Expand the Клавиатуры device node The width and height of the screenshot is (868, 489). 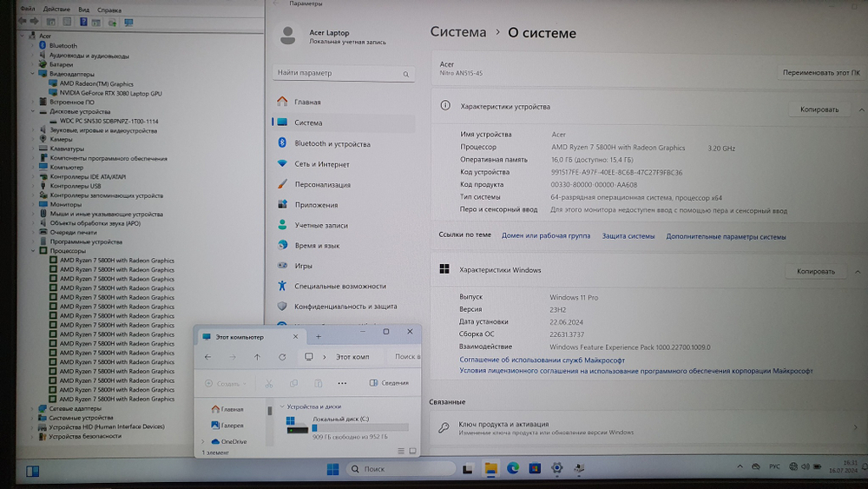(32, 149)
